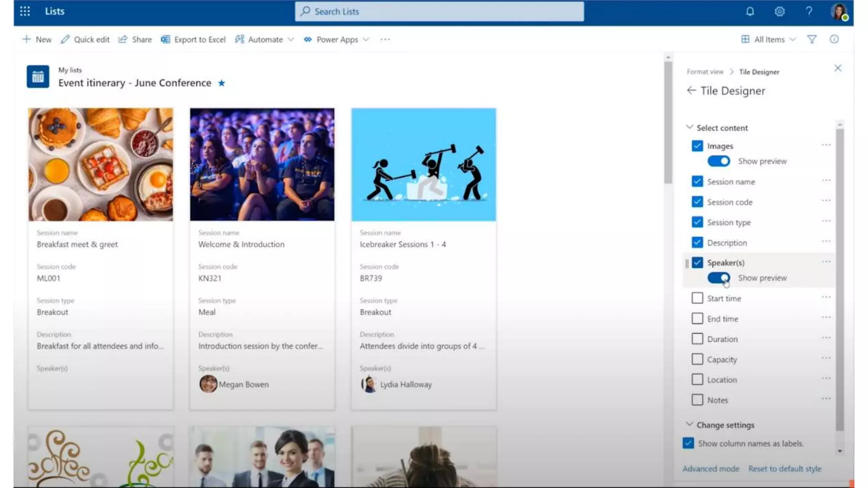Click the filter funnel icon
Image resolution: width=868 pixels, height=488 pixels.
pos(812,39)
